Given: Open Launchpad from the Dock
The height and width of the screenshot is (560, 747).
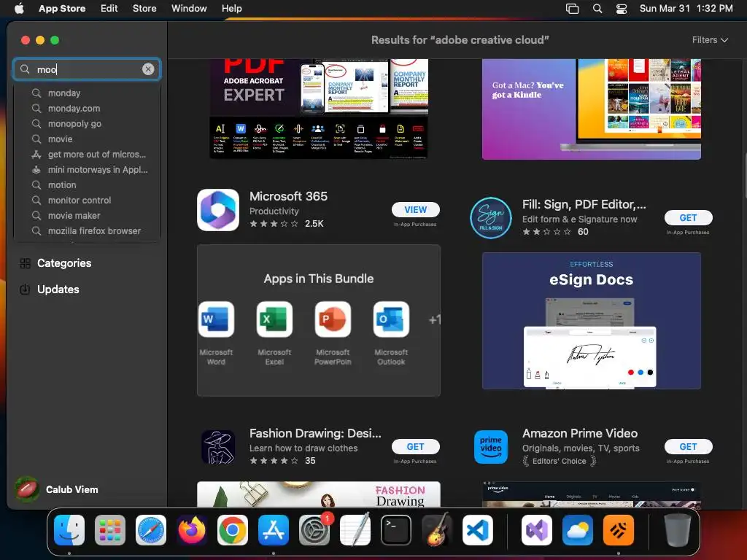Looking at the screenshot, I should tap(110, 530).
